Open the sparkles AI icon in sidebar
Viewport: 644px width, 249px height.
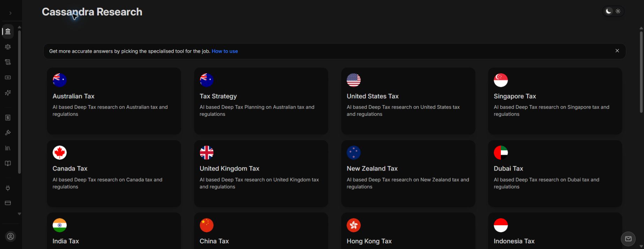click(8, 93)
